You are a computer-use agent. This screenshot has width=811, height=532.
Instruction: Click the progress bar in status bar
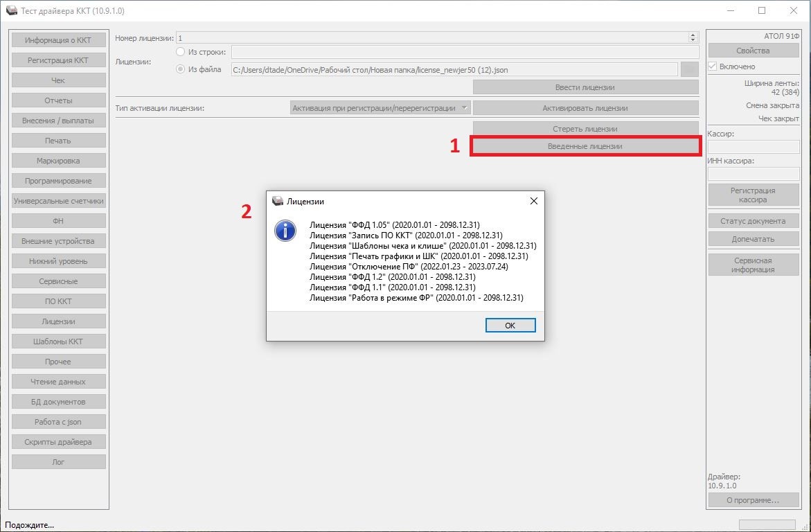pyautogui.click(x=767, y=524)
